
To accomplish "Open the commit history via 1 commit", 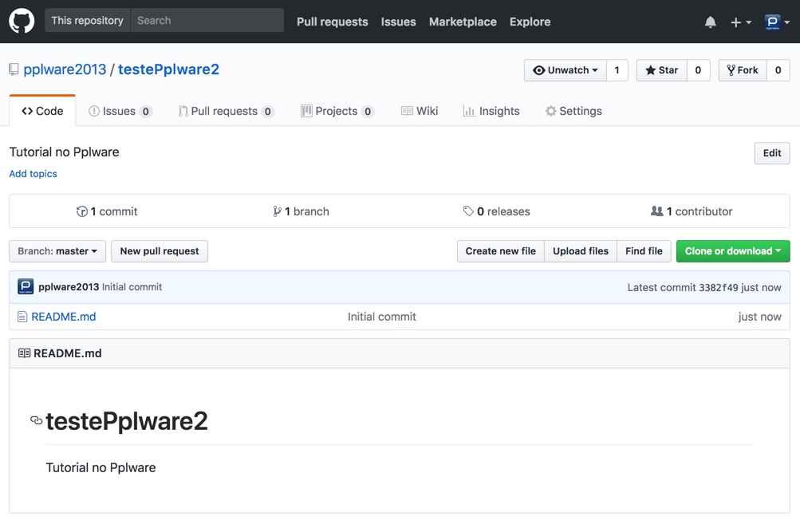I will pyautogui.click(x=107, y=211).
